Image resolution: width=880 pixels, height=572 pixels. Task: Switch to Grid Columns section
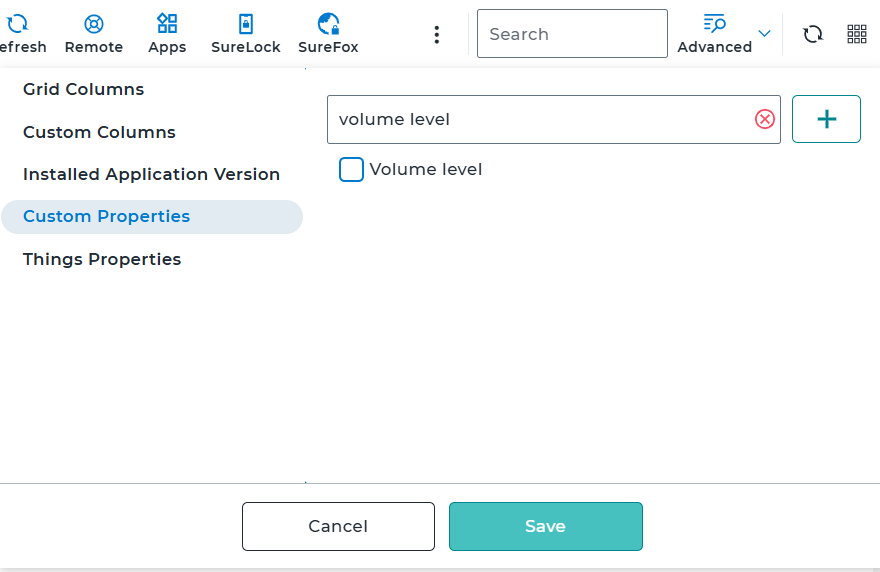point(83,90)
